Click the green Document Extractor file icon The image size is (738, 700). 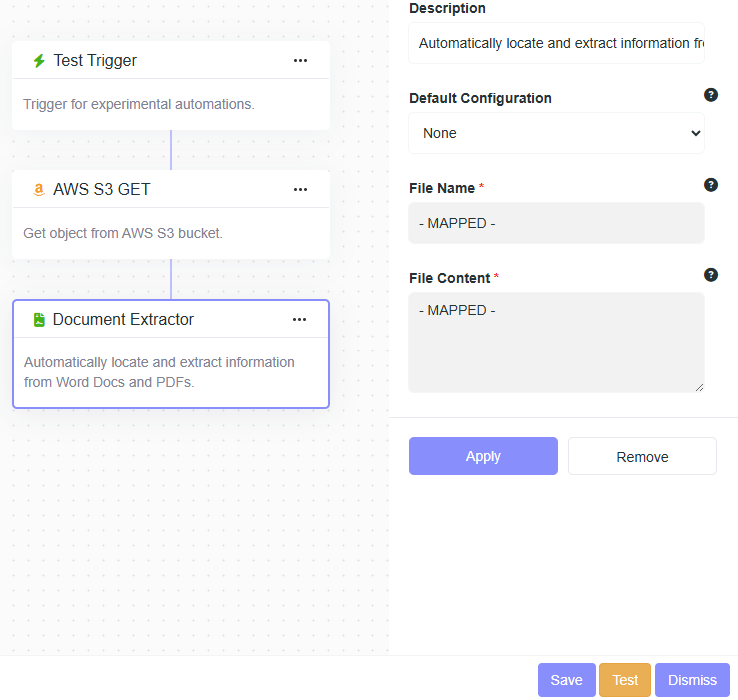point(39,320)
